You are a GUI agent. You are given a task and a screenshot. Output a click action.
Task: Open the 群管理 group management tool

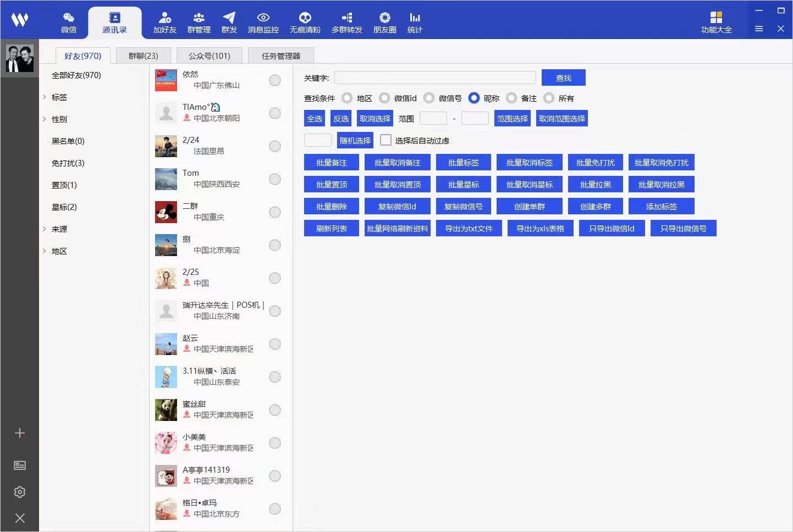click(199, 23)
